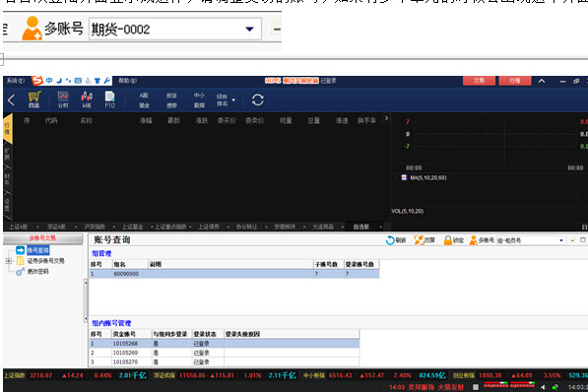Toggle the moon half-width icon in IME bar
The image size is (588, 392).
[x=59, y=81]
